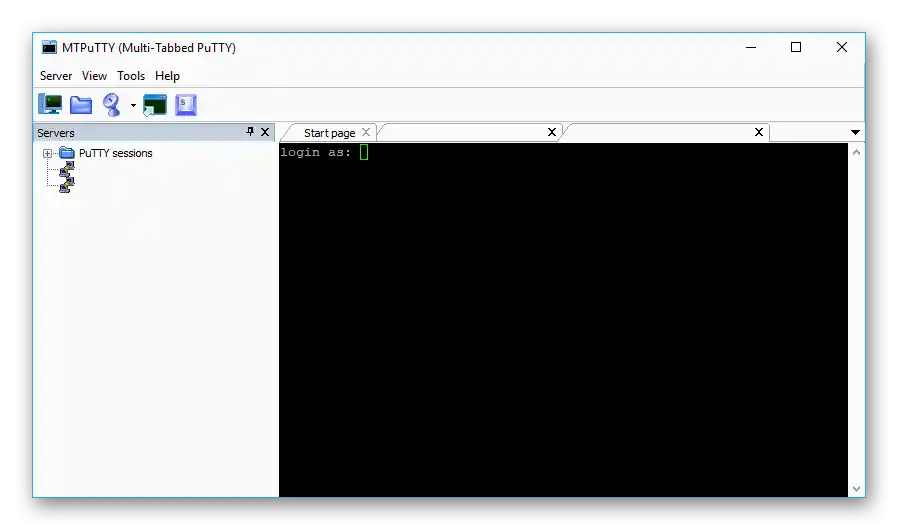Open the Tools menu
898x530 pixels.
(x=131, y=76)
